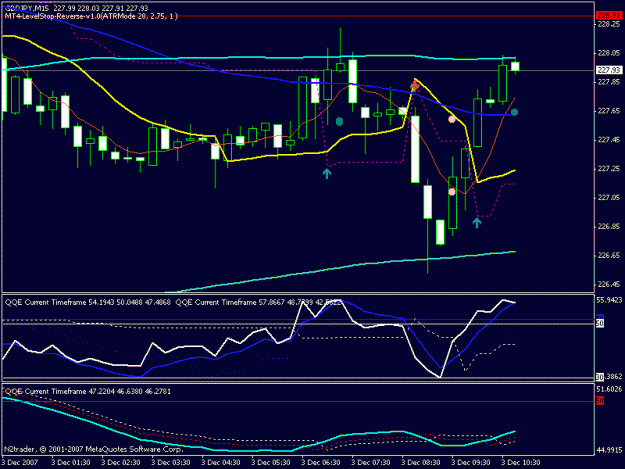Click the cyan up arrow near 09:30
The image size is (625, 469).
(477, 222)
